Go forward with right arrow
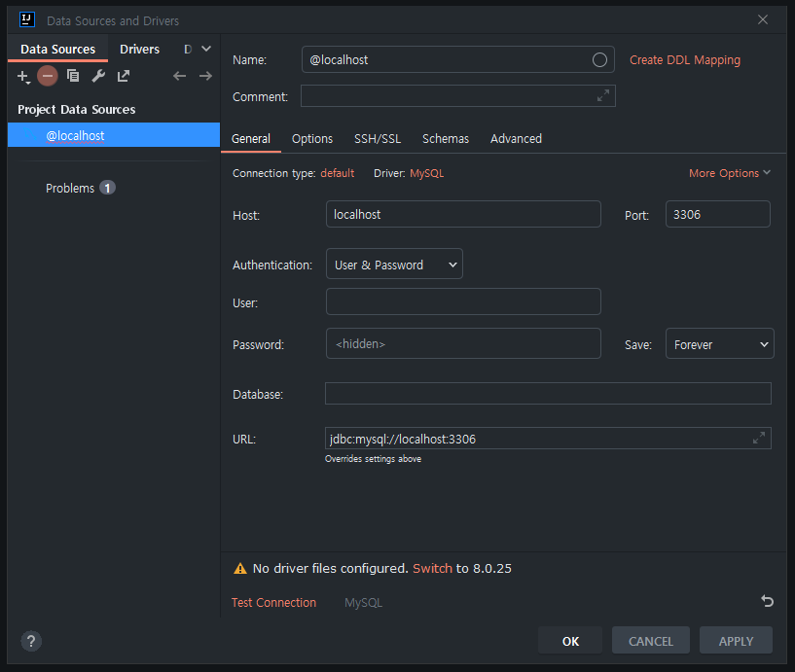The height and width of the screenshot is (672, 795). (205, 76)
